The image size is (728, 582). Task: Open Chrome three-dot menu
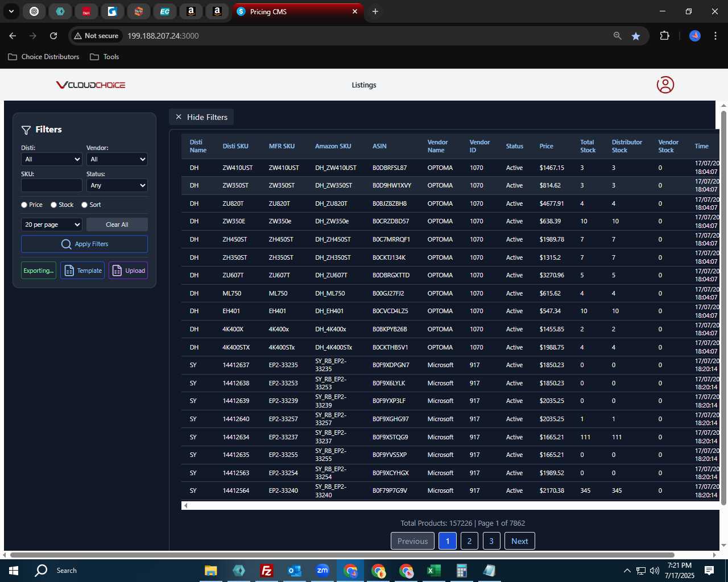714,36
